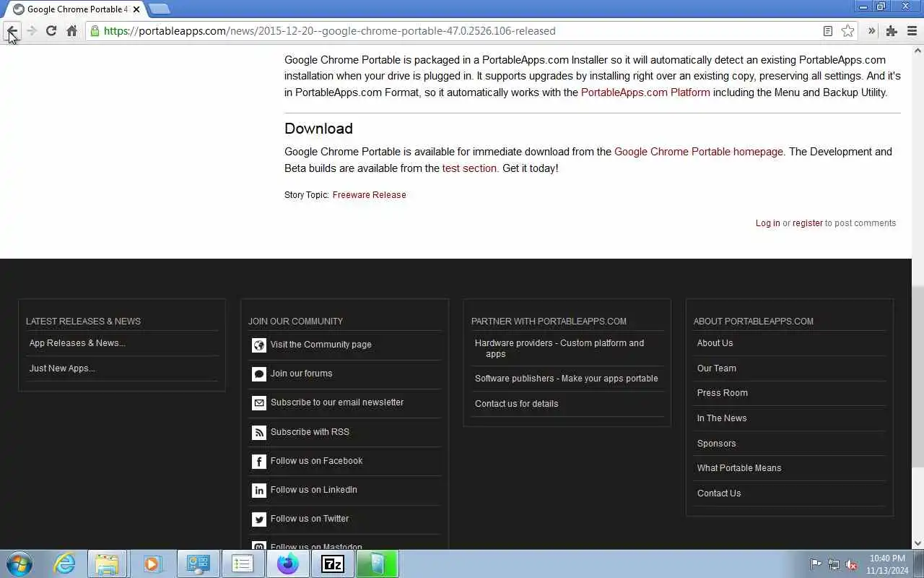Click the Download section heading

(x=318, y=129)
